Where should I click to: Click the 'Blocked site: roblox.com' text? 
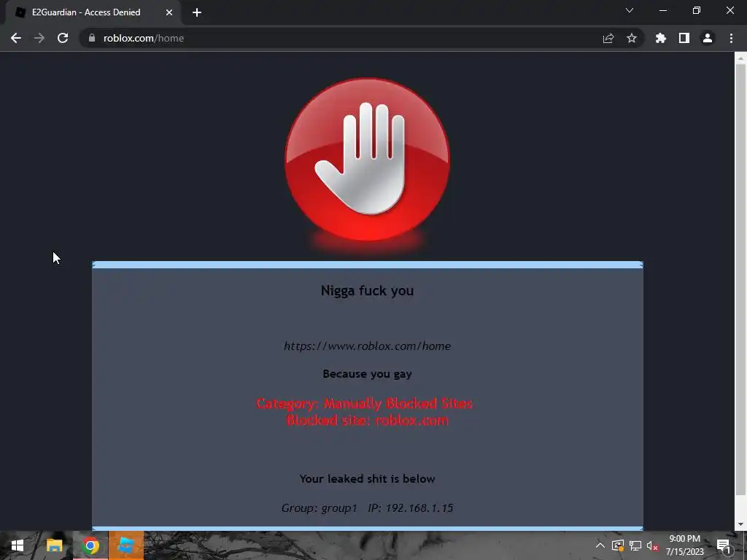(x=368, y=421)
